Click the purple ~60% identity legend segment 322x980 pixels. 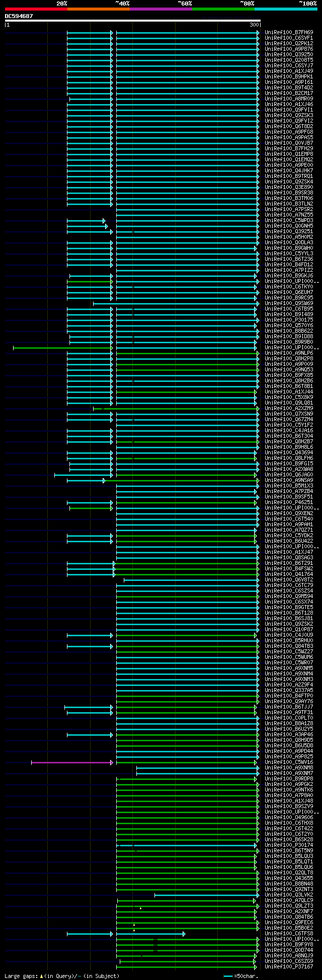160,9
